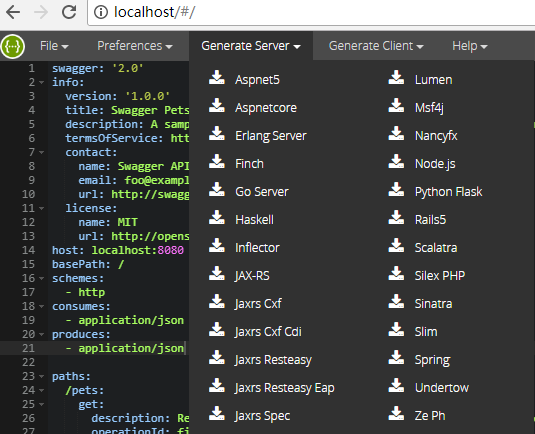Click the download icon beside Nancyfx
Viewport: 535px width, 434px height.
tap(396, 133)
